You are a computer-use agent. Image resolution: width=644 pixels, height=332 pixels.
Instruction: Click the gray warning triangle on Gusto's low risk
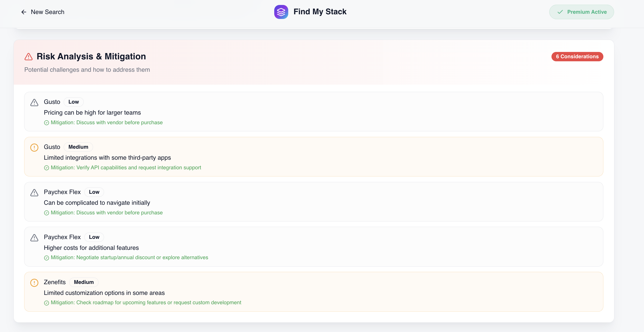34,102
